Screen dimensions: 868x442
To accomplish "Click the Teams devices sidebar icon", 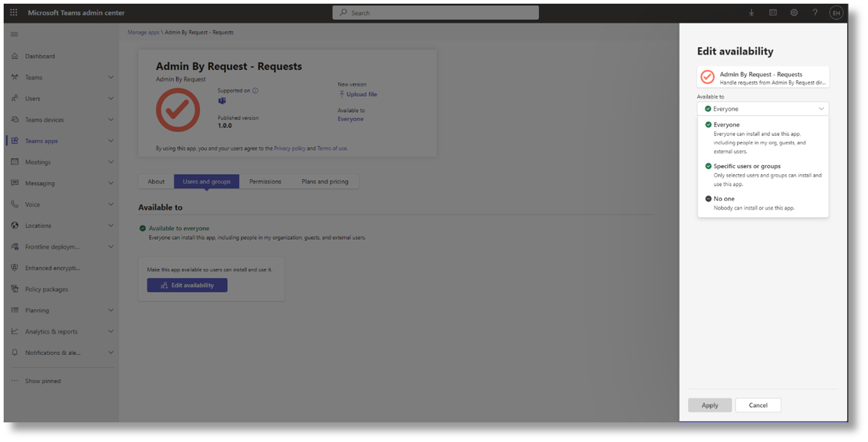I will pyautogui.click(x=15, y=120).
